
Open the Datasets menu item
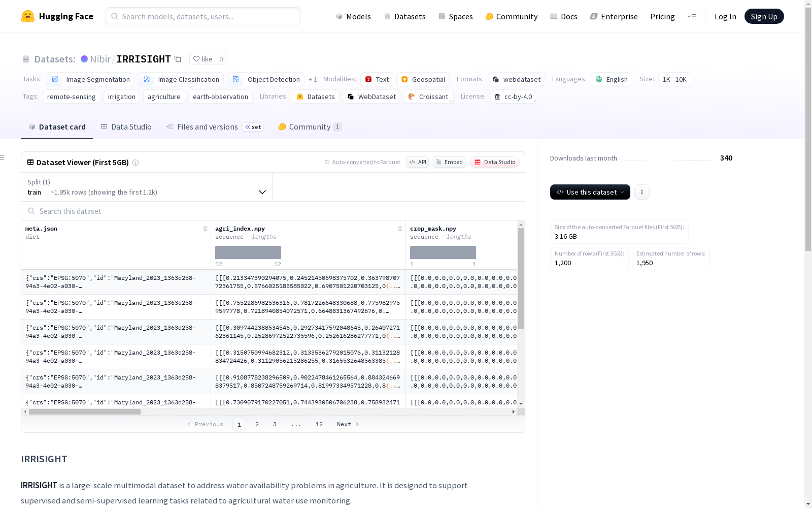coord(404,16)
